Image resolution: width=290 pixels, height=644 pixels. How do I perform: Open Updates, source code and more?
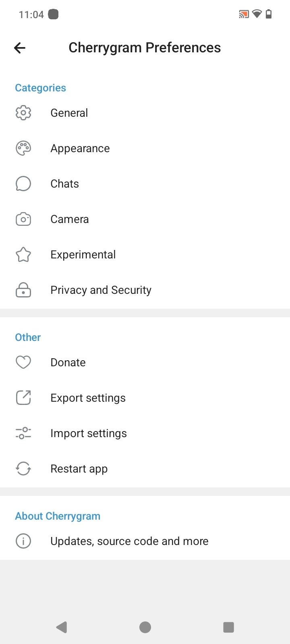point(129,541)
